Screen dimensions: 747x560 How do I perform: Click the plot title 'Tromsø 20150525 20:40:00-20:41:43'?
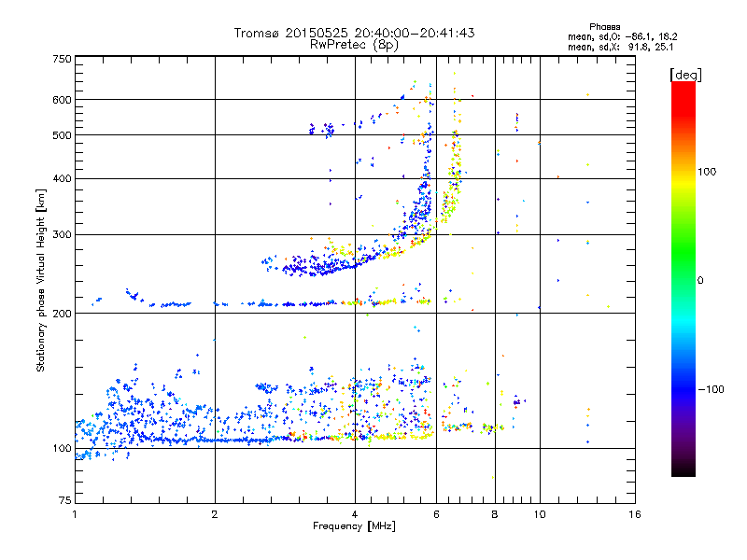click(x=354, y=33)
